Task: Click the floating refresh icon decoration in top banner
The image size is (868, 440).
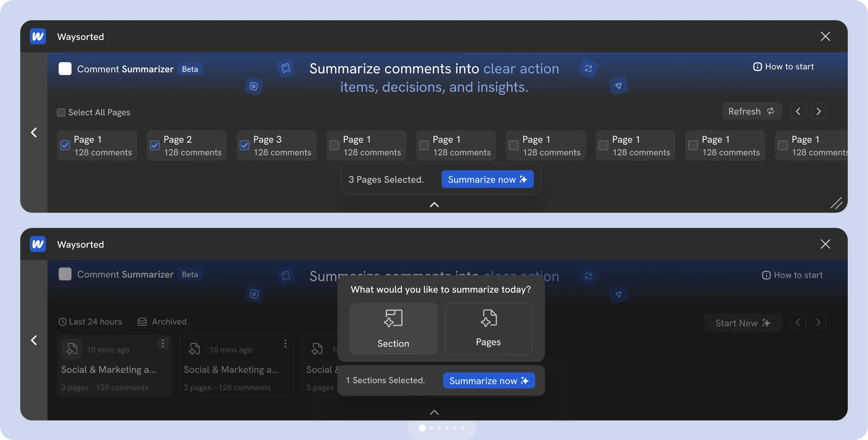Action: [x=588, y=69]
